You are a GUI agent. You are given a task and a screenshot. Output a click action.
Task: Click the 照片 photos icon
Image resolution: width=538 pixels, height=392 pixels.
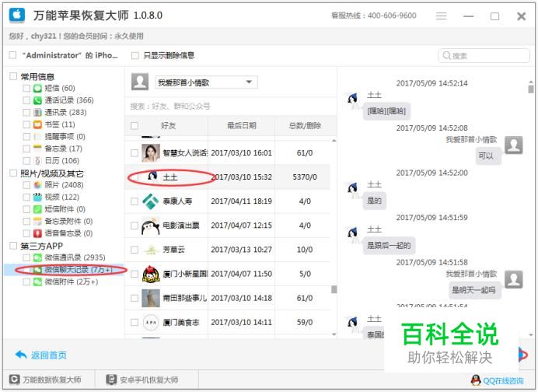click(x=37, y=185)
